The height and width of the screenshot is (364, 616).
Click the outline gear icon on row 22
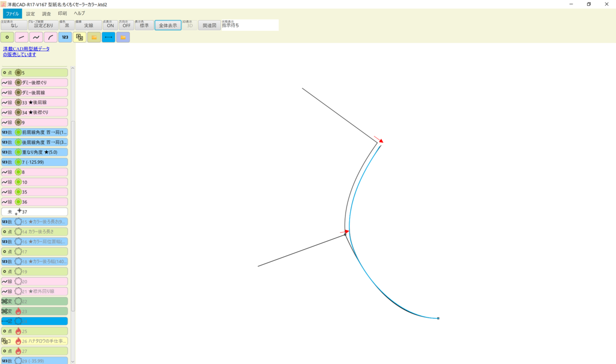[x=18, y=301]
